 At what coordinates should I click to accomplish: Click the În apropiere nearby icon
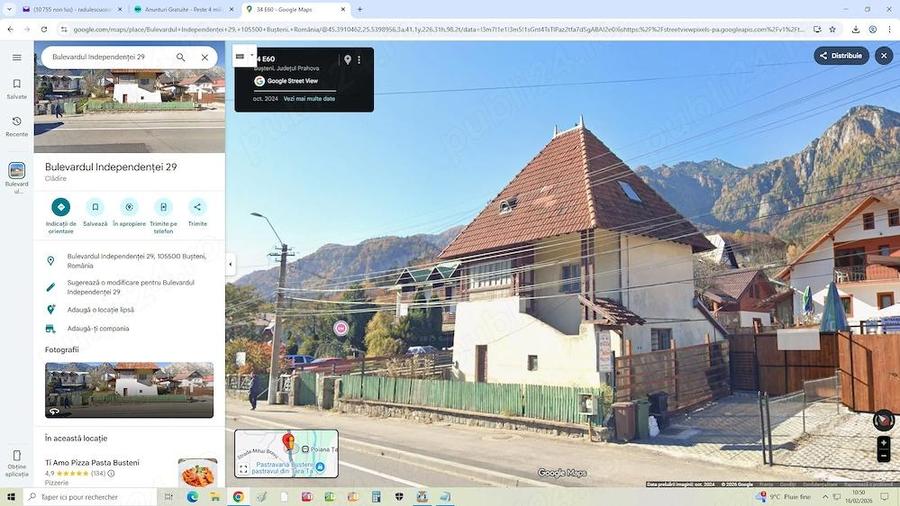coord(129,207)
